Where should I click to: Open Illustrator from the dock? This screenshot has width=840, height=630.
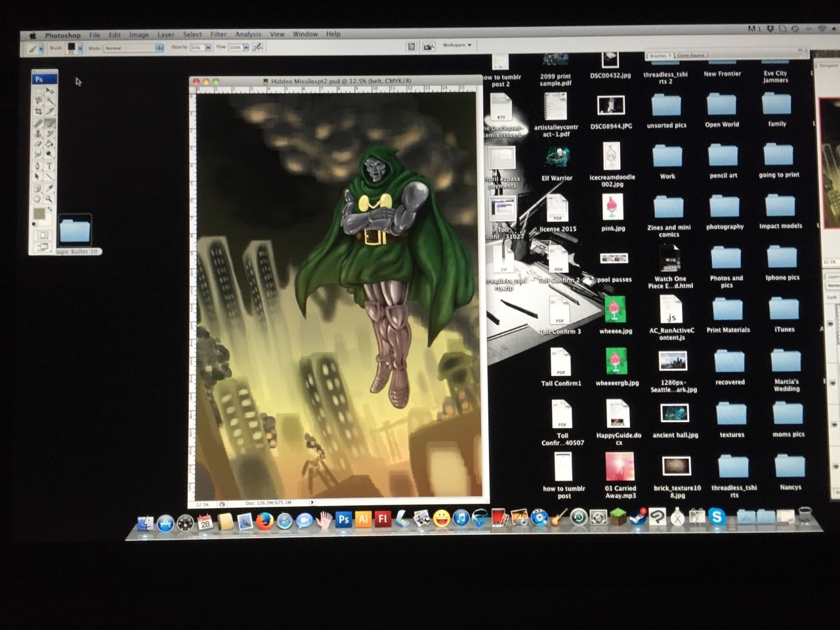tap(363, 520)
